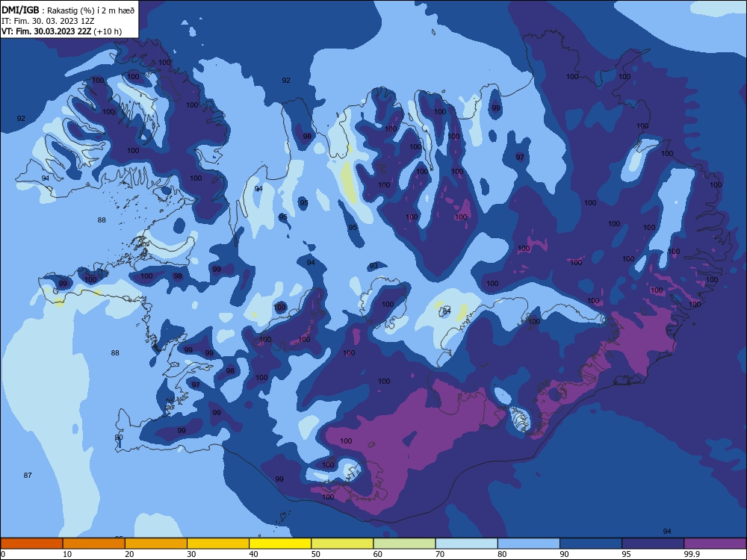The image size is (747, 560).
Task: Click the '70' legend scale label
Action: 440,554
